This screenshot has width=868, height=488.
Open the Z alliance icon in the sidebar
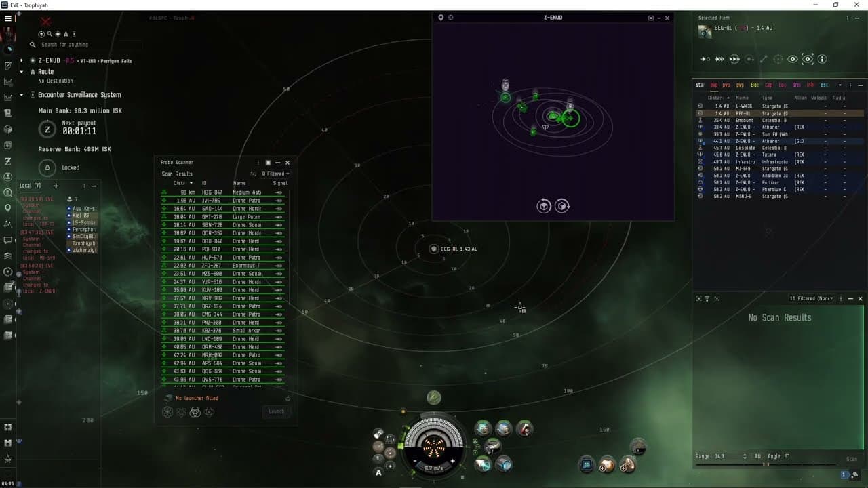[x=8, y=161]
